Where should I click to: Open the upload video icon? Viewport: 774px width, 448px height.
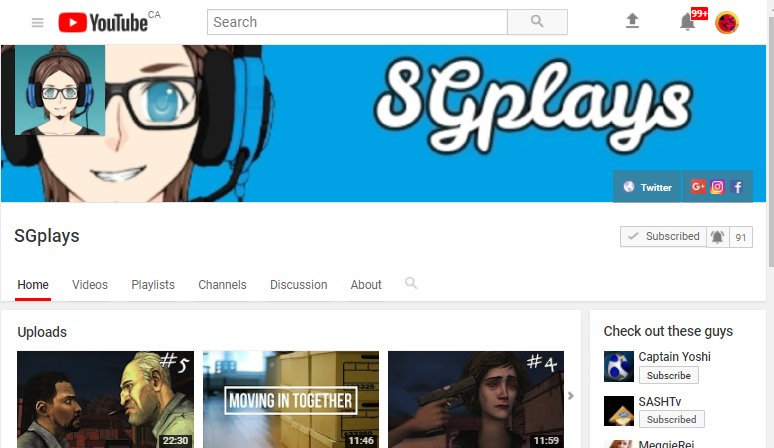(632, 21)
